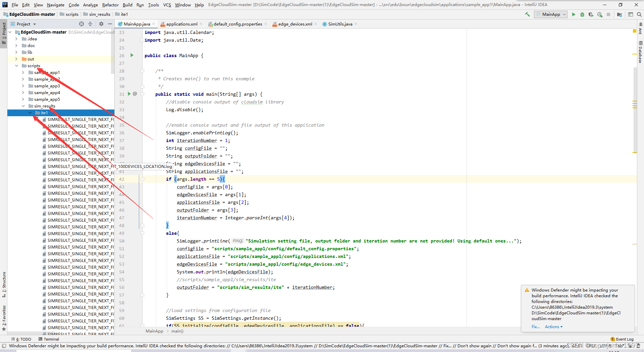Collapse the sim_results folder
The image size is (644, 352).
pyautogui.click(x=23, y=106)
